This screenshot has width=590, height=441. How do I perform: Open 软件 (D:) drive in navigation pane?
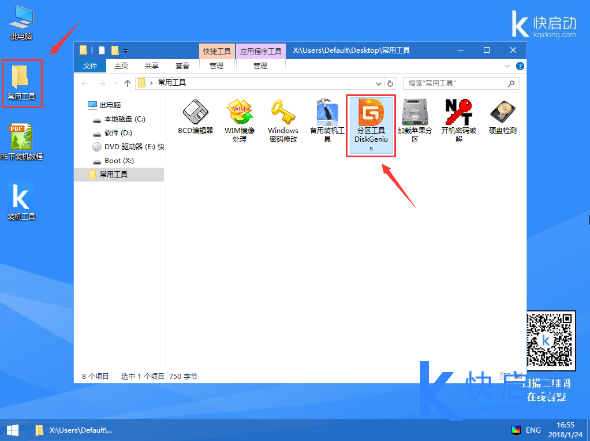coord(113,133)
